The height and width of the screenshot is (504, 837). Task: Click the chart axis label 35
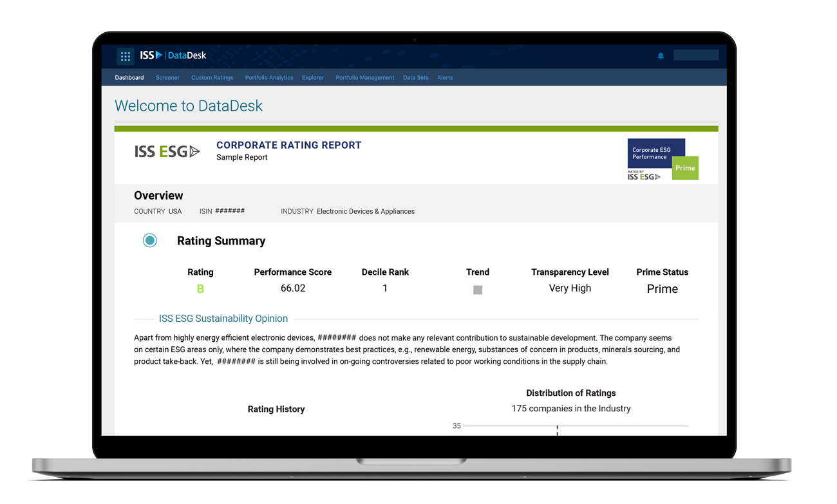pyautogui.click(x=456, y=426)
